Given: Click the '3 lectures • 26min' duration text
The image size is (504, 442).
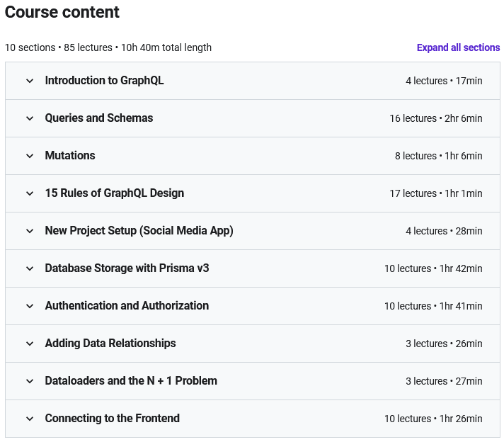Looking at the screenshot, I should pyautogui.click(x=444, y=344).
